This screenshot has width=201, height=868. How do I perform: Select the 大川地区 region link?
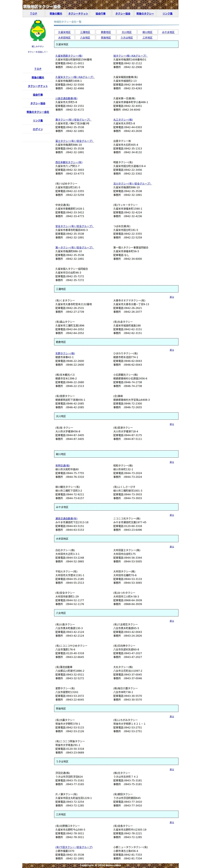pos(127,32)
